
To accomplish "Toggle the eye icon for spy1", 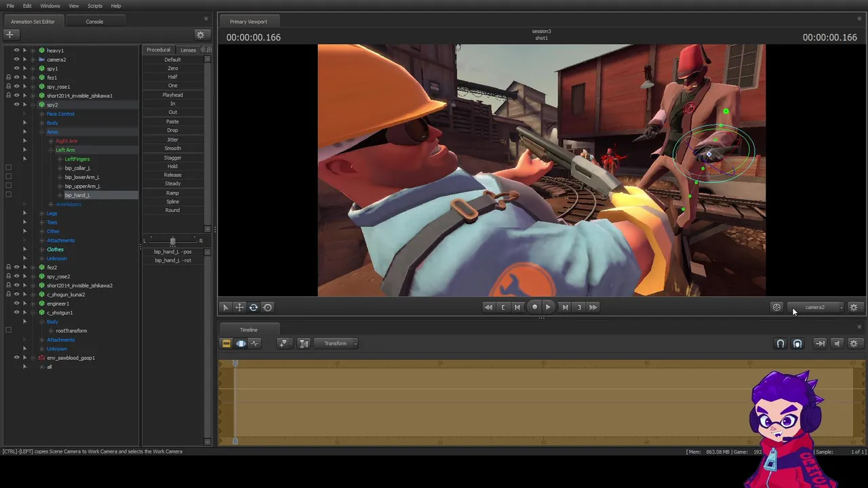I will pos(17,68).
